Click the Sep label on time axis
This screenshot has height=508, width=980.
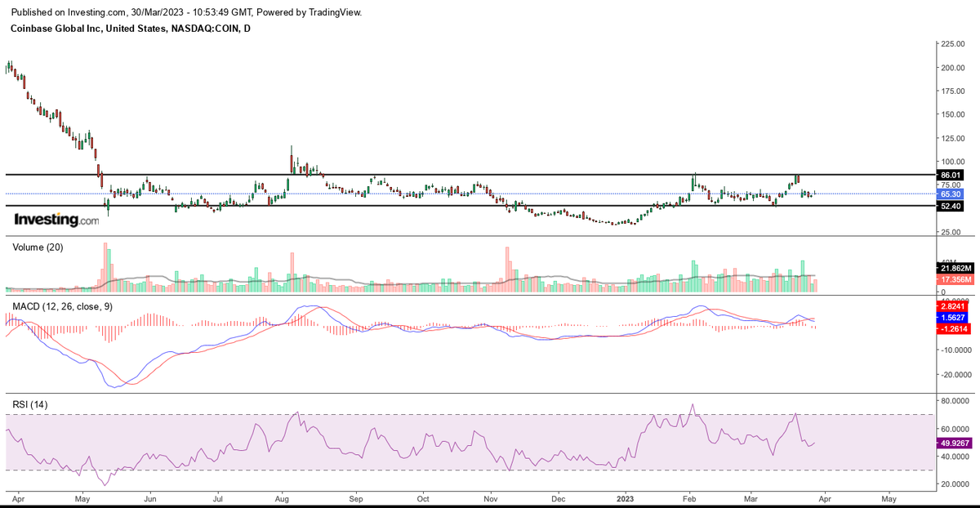point(357,497)
